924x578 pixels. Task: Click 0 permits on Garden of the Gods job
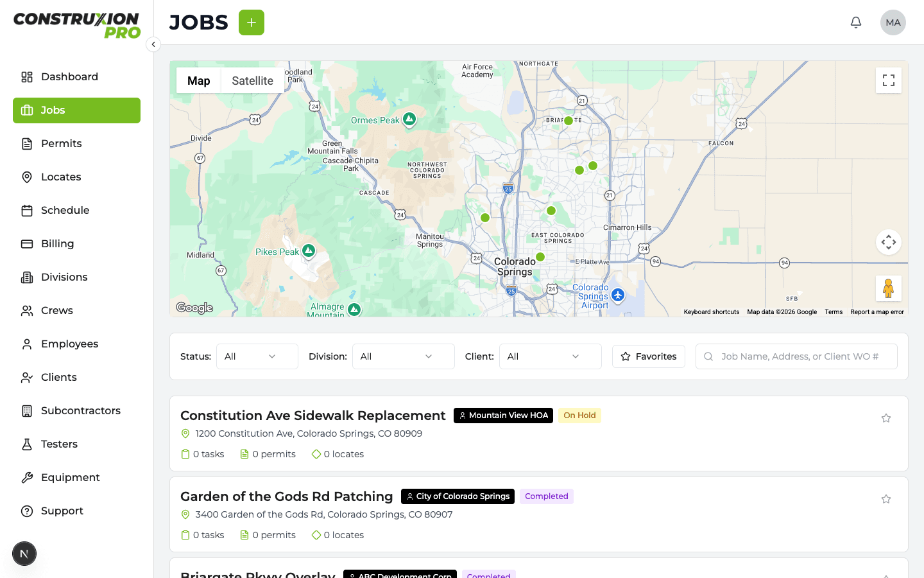[x=268, y=535]
